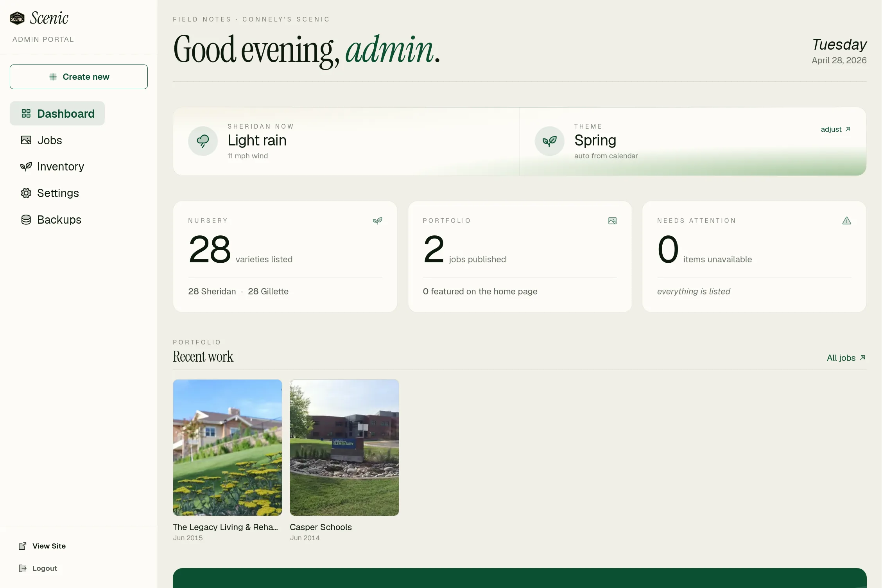Click the 'everything is listed' note
The image size is (882, 588).
point(694,291)
